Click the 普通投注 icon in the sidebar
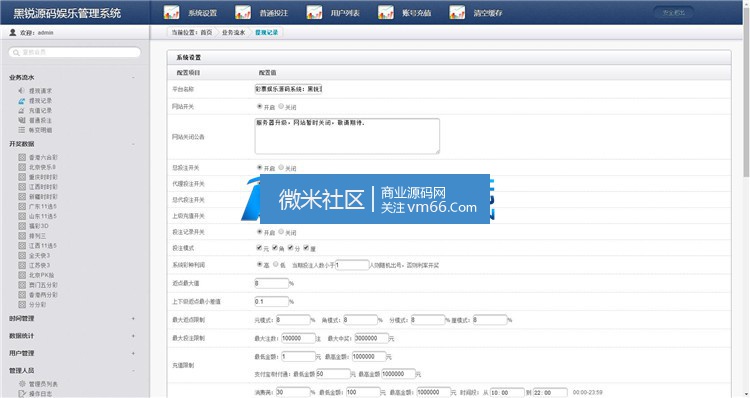This screenshot has height=398, width=750. pyautogui.click(x=22, y=120)
